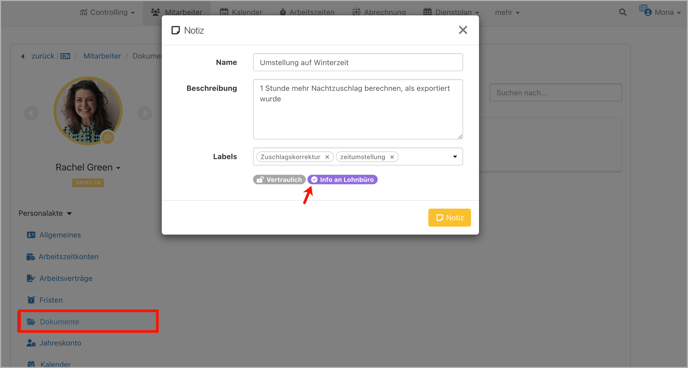
Task: Click the camera icon on profile photo
Action: 108,137
